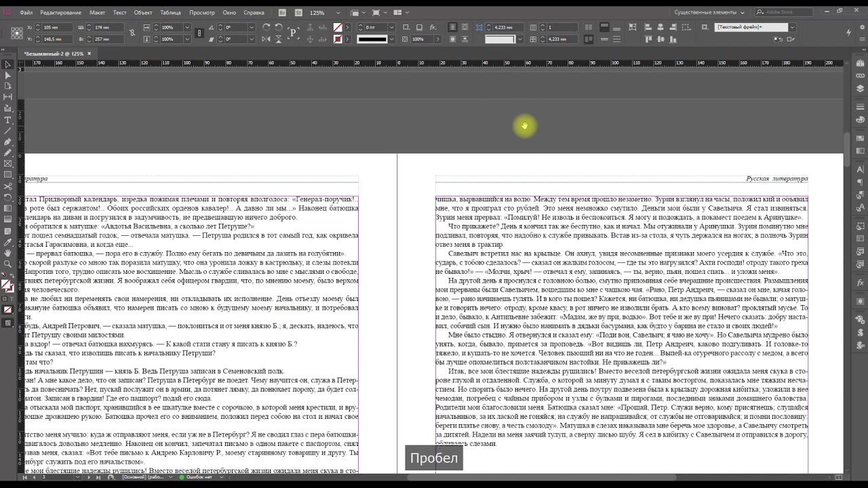Image resolution: width=868 pixels, height=488 pixels.
Task: Select the Scissors tool
Action: coord(8,186)
